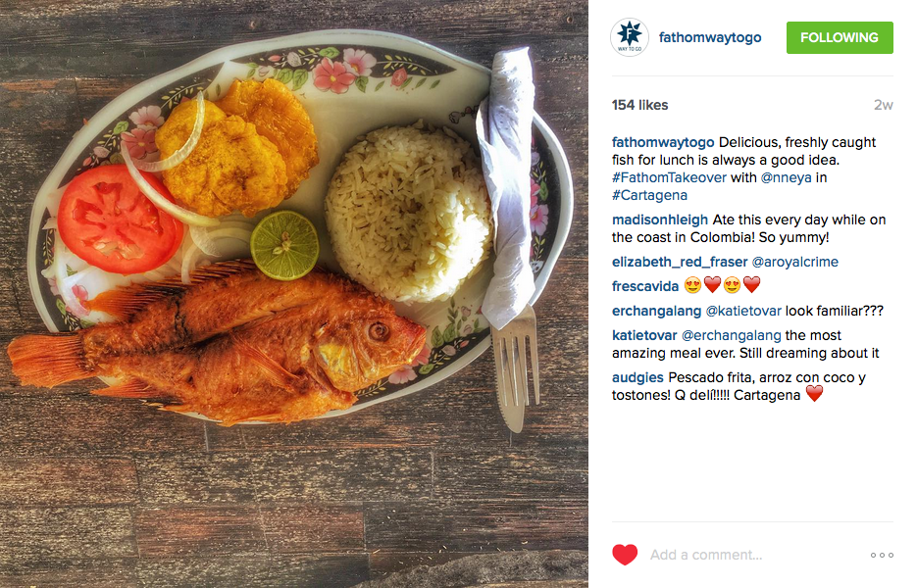Toggle the red heart like icon
The width and height of the screenshot is (917, 588).
click(625, 554)
